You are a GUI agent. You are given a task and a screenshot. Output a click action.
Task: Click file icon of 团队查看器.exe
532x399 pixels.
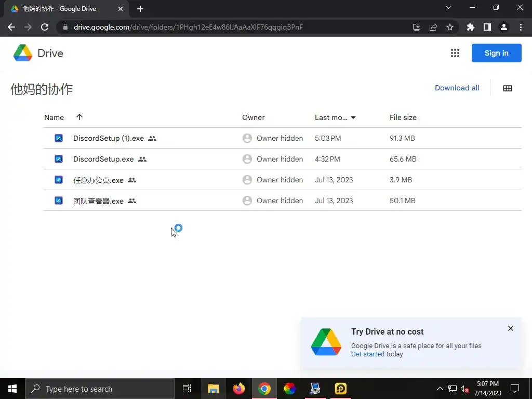tap(59, 201)
